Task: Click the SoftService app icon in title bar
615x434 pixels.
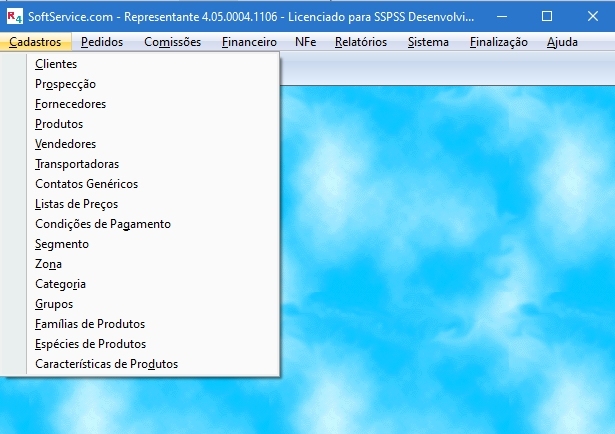Action: (x=13, y=16)
